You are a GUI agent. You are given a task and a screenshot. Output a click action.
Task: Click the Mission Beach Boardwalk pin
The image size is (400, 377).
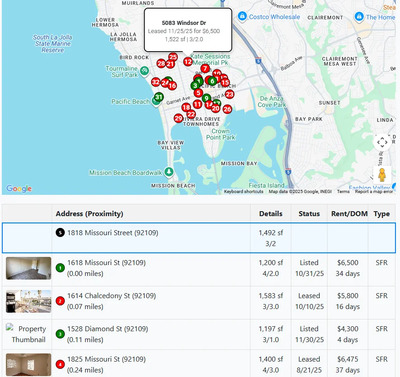169,172
